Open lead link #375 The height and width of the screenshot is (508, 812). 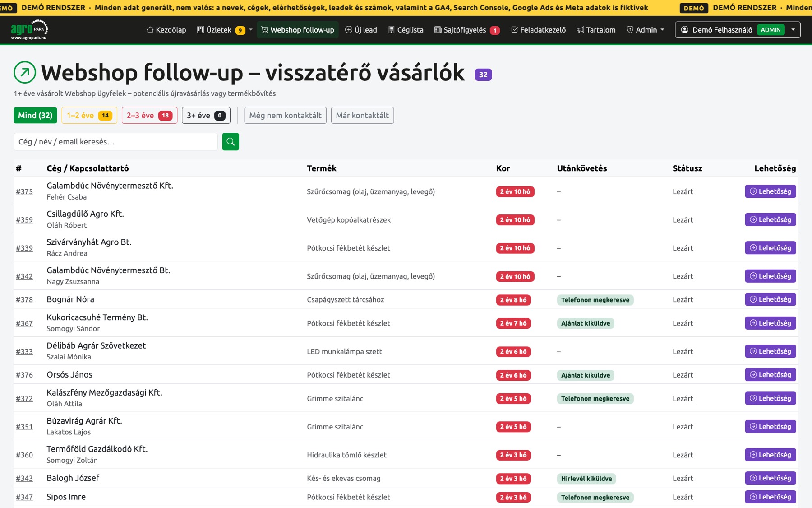24,191
